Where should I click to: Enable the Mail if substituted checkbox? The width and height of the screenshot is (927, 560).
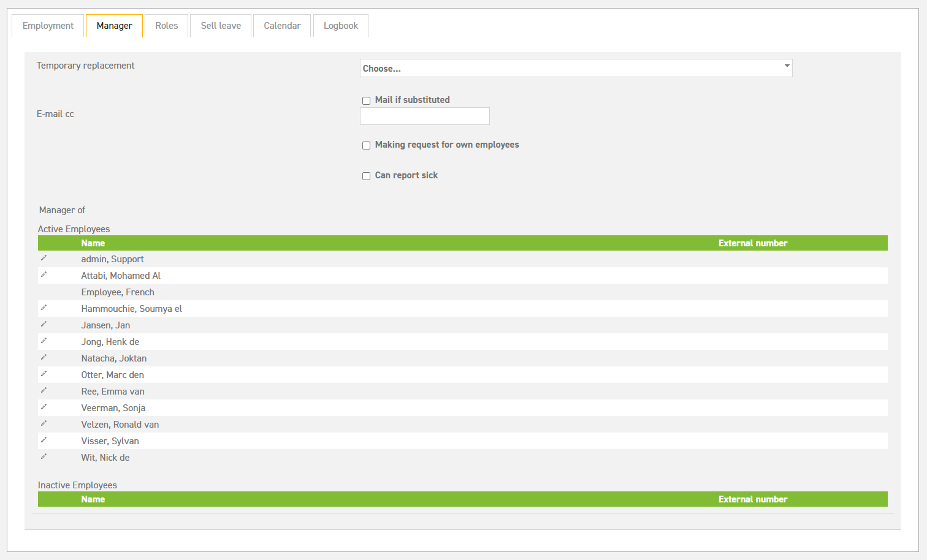click(366, 100)
